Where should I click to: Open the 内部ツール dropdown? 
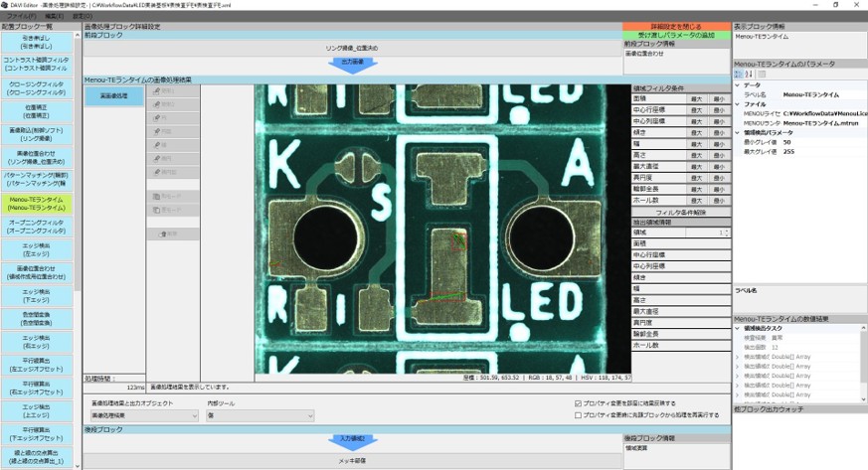point(260,415)
